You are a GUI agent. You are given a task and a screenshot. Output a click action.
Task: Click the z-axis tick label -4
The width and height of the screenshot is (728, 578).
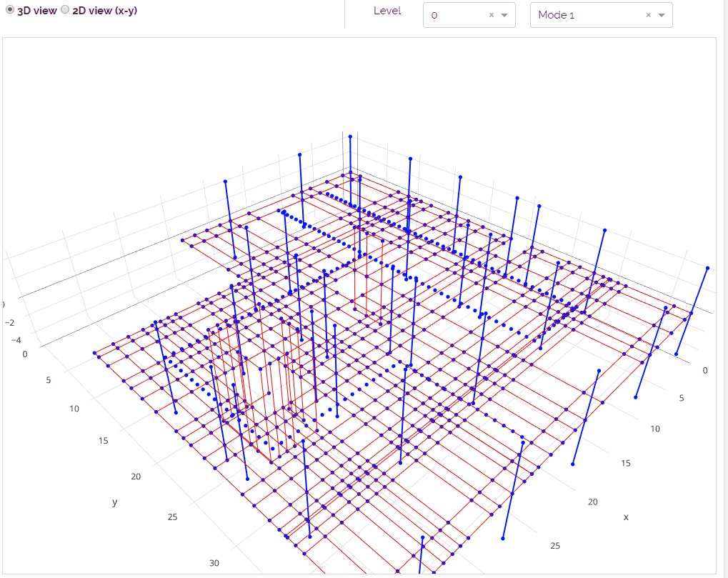tap(16, 340)
